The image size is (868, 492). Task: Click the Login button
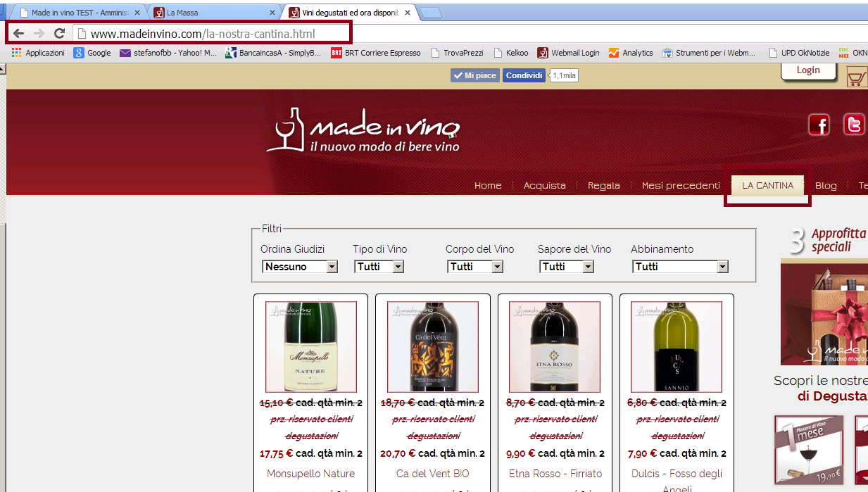(x=808, y=70)
